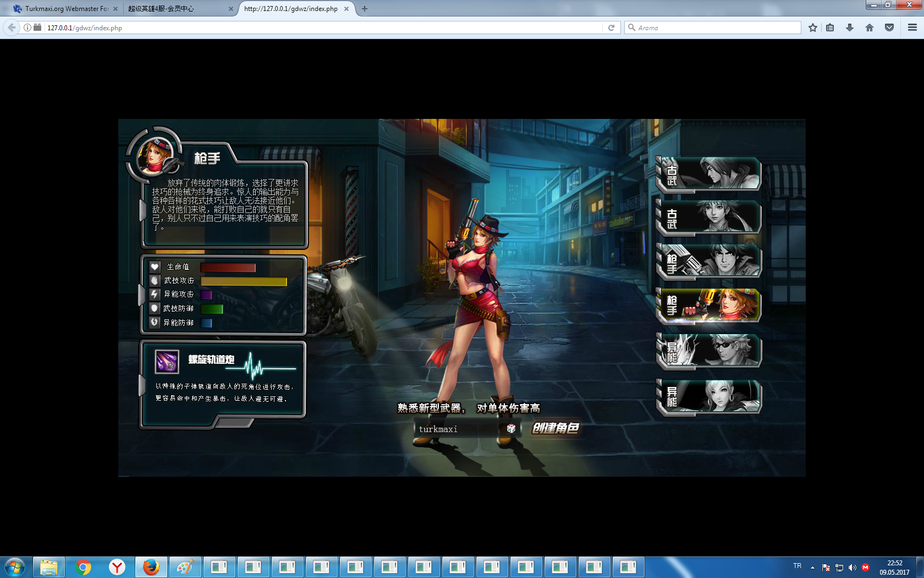Image resolution: width=924 pixels, height=578 pixels.
Task: Select the female 古武 fighter class card
Action: pos(709,217)
